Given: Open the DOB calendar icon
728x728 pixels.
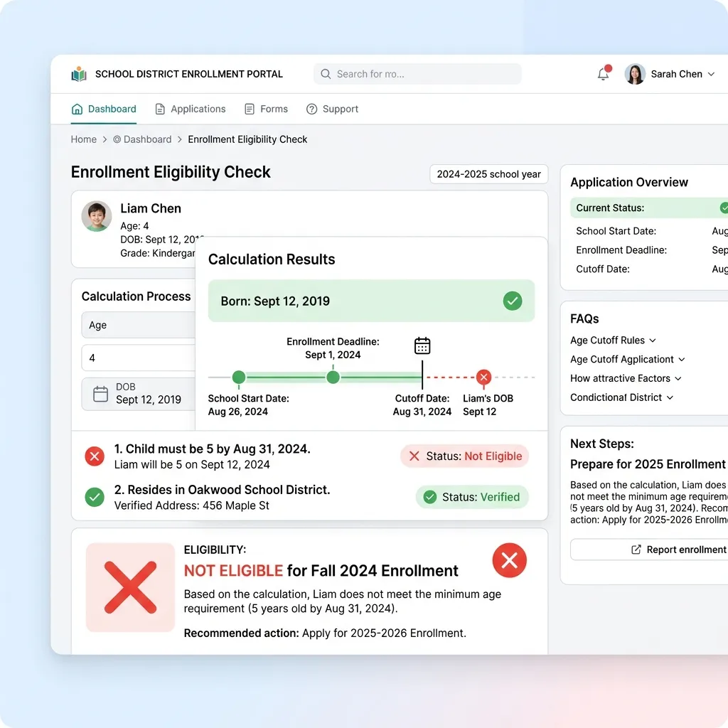Looking at the screenshot, I should tap(100, 394).
